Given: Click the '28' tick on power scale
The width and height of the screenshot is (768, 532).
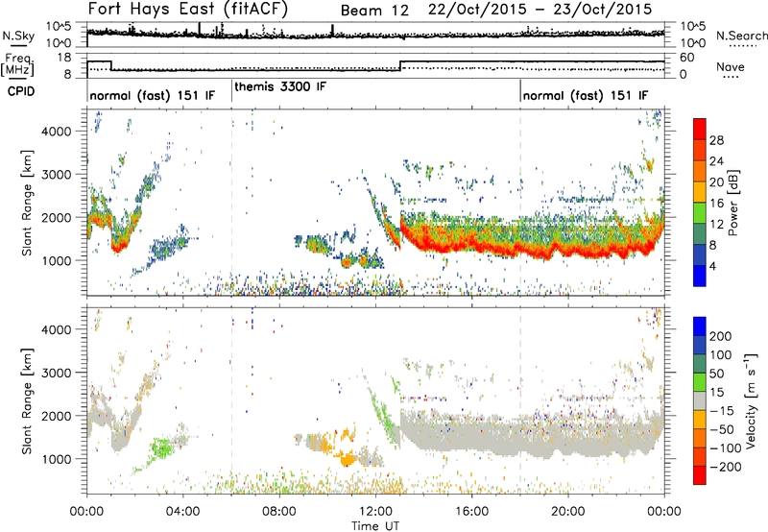Looking at the screenshot, I should tap(716, 140).
